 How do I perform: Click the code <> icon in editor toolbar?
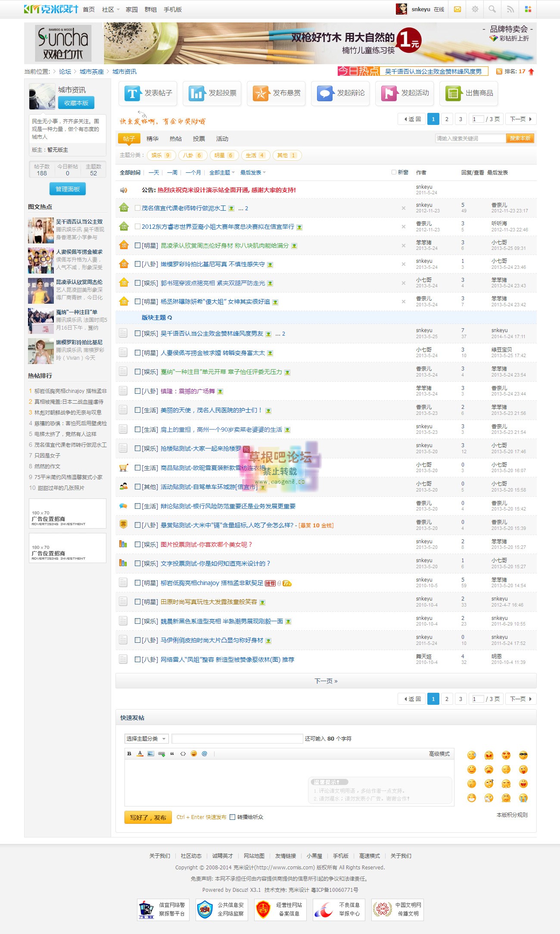tap(183, 753)
